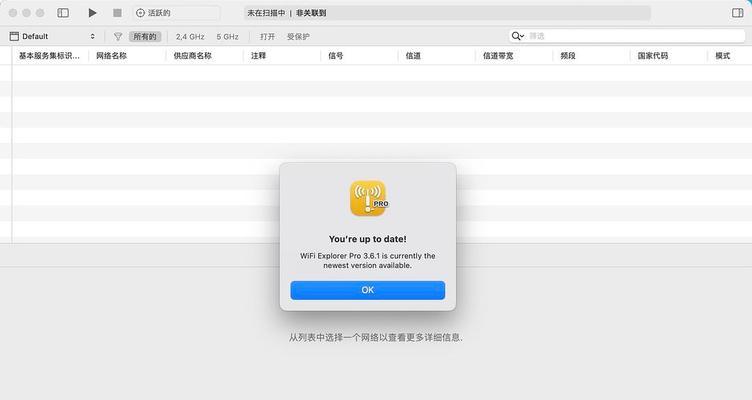The width and height of the screenshot is (752, 400).
Task: Toggle the right inspector panel icon
Action: 738,13
